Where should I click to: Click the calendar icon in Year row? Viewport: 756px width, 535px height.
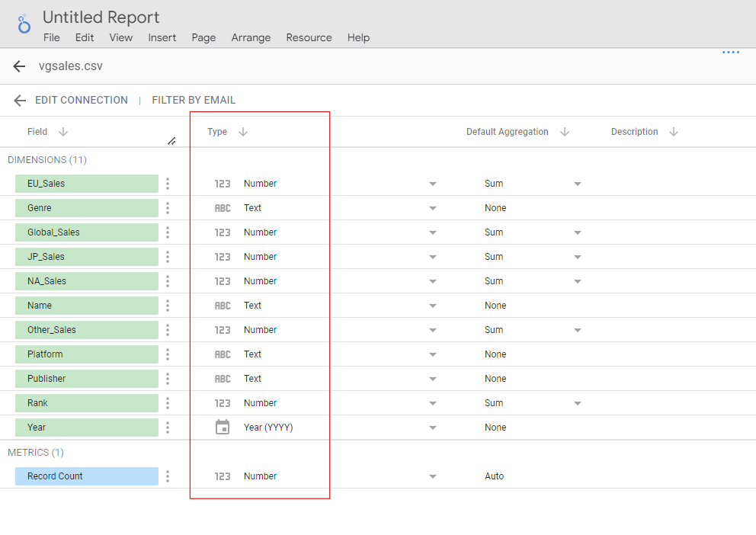pyautogui.click(x=222, y=428)
